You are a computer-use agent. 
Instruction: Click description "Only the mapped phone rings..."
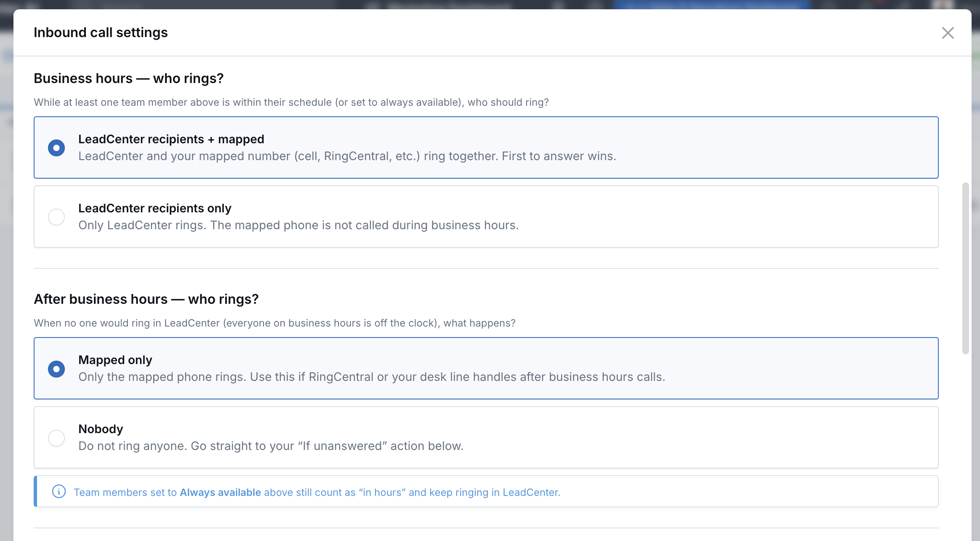point(372,377)
